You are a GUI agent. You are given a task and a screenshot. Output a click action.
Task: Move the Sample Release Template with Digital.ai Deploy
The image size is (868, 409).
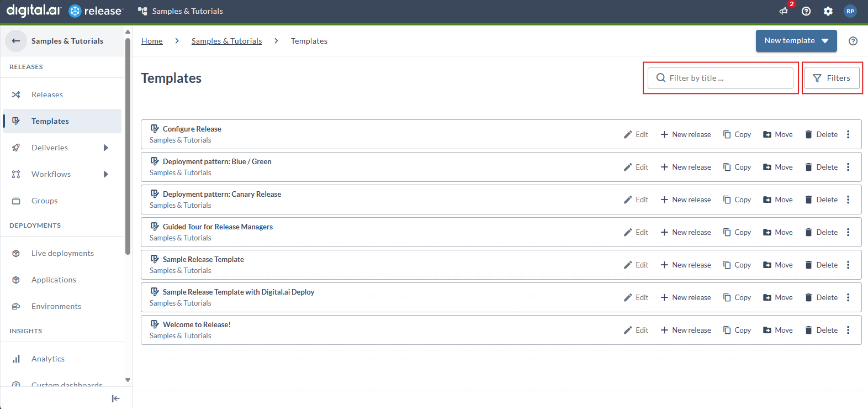tap(778, 297)
